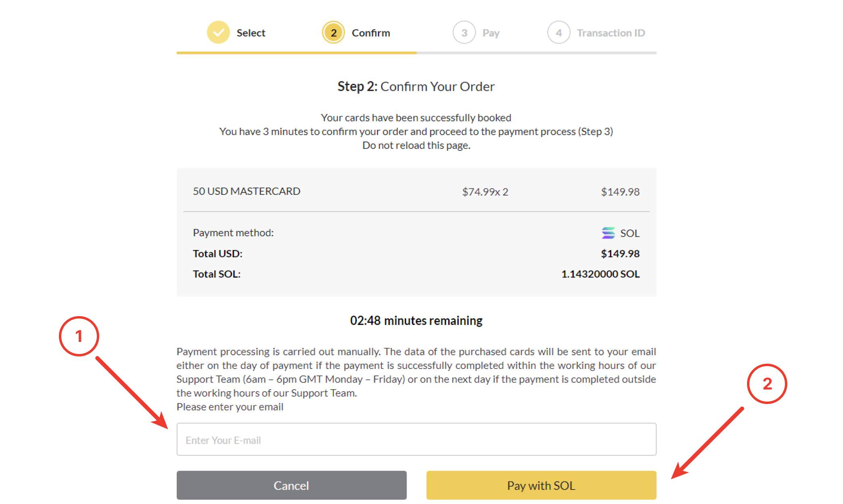The width and height of the screenshot is (843, 504).
Task: Click the red annotation circle numbered 1
Action: (x=79, y=336)
